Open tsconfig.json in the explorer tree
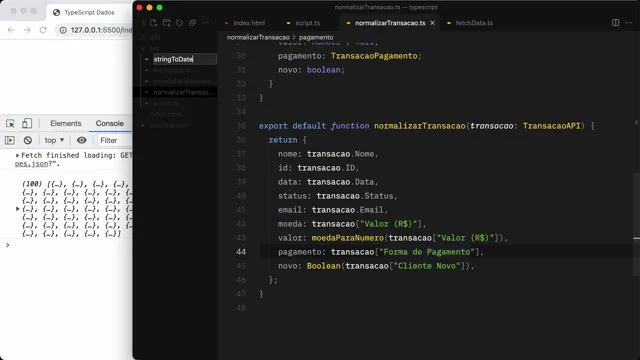The height and width of the screenshot is (360, 640). coord(168,125)
